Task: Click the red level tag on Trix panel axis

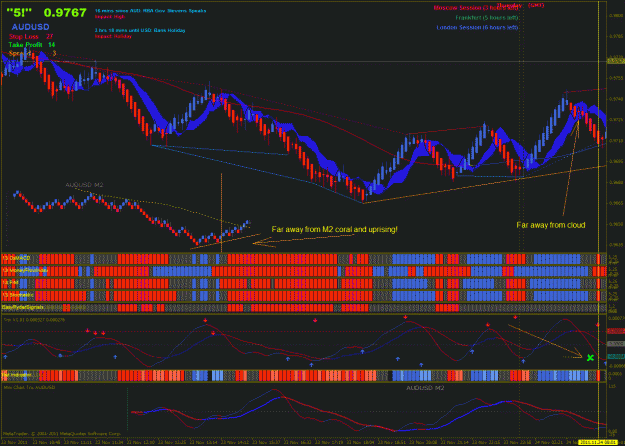Action: point(615,331)
